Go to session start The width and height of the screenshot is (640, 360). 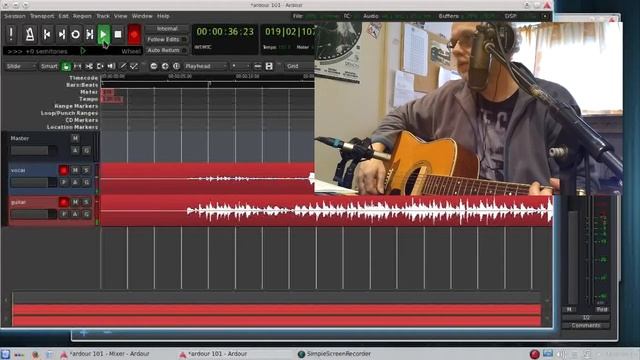[47, 34]
